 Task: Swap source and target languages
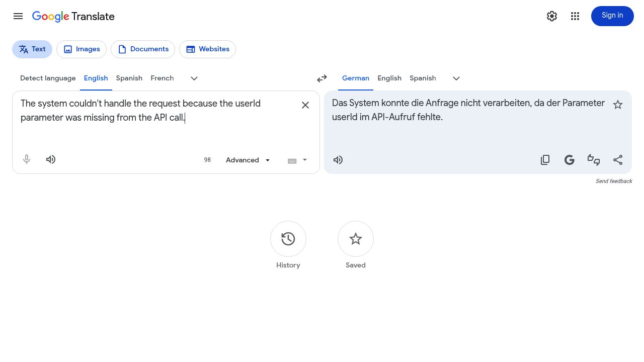click(321, 78)
